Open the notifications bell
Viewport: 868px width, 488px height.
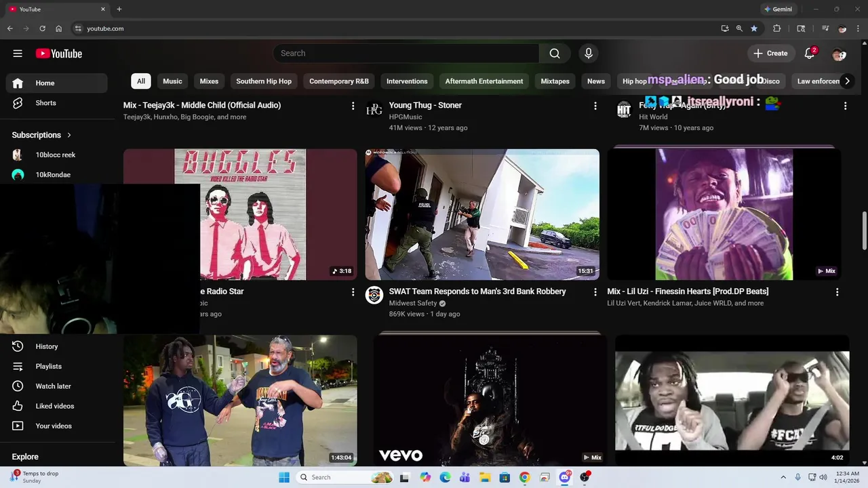click(810, 54)
